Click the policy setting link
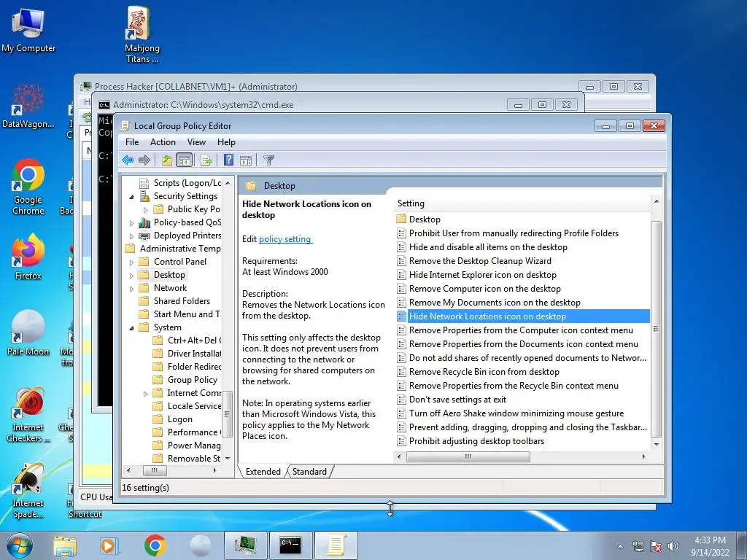The width and height of the screenshot is (747, 560). [285, 239]
